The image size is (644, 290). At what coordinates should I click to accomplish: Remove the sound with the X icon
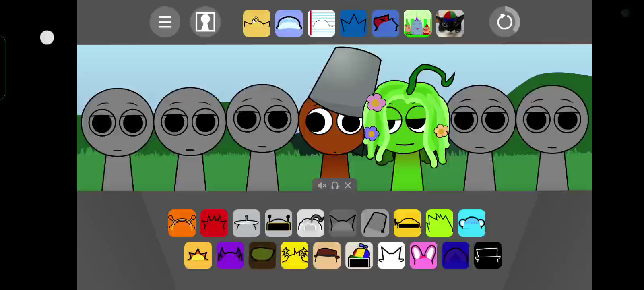click(348, 185)
